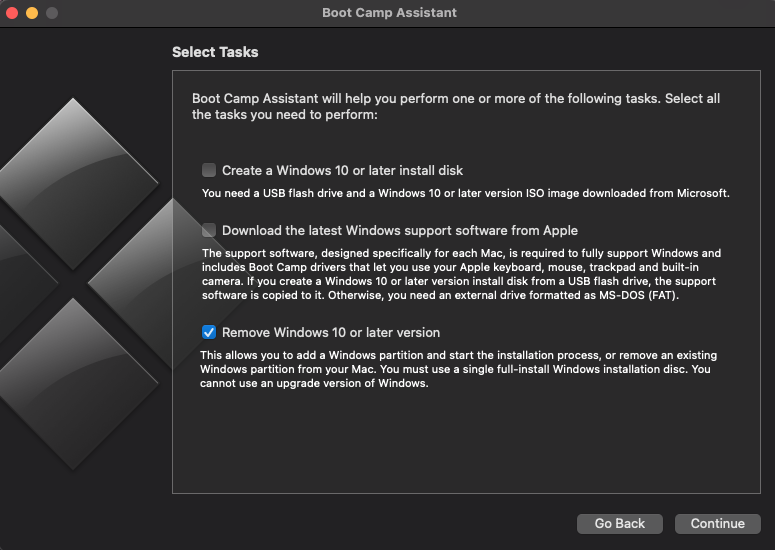Click the "Remove Windows 10 or later version" label
775x550 pixels.
pyautogui.click(x=331, y=332)
